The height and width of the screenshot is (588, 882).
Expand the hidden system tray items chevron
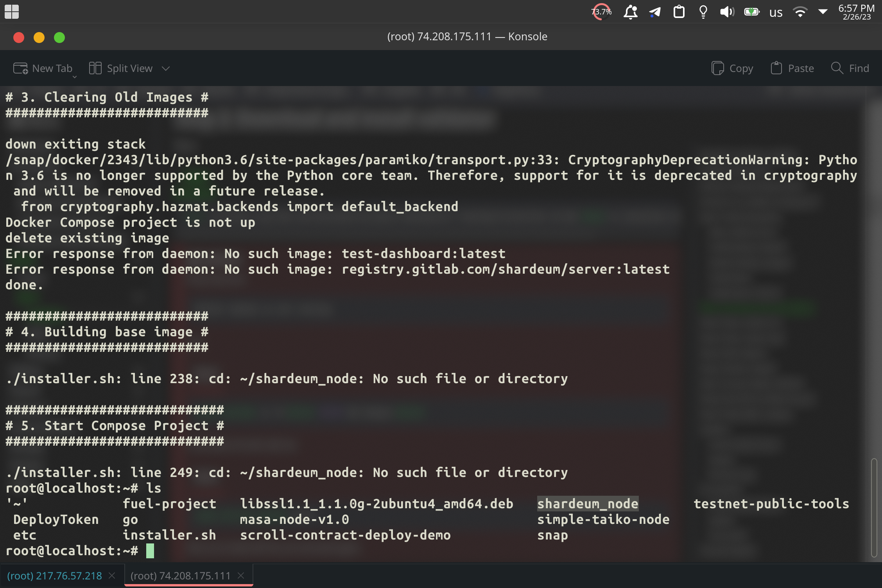(823, 12)
